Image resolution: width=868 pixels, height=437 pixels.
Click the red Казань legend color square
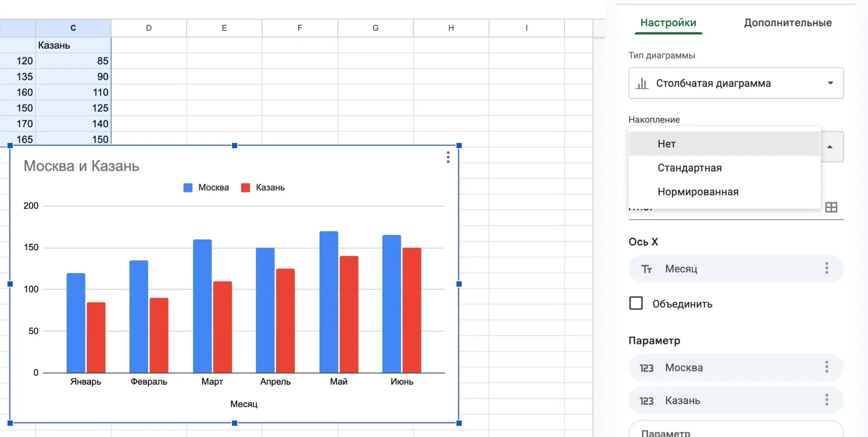pos(245,188)
